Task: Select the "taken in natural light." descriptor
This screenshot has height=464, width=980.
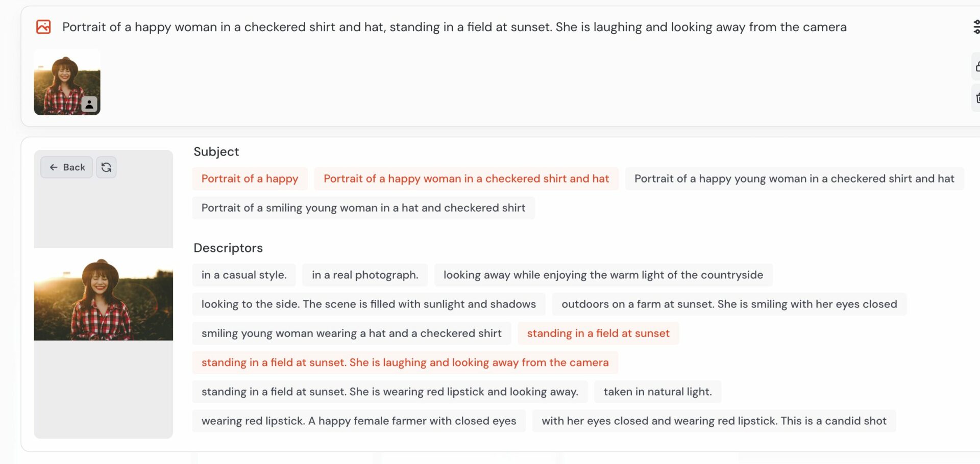Action: pos(657,392)
